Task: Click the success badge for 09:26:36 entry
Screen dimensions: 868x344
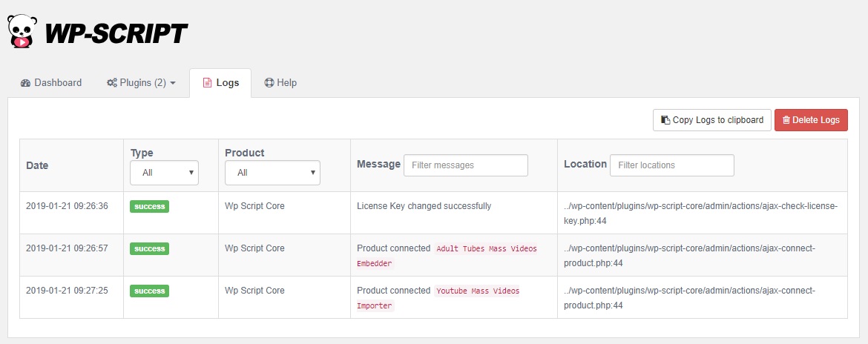Action: point(149,206)
